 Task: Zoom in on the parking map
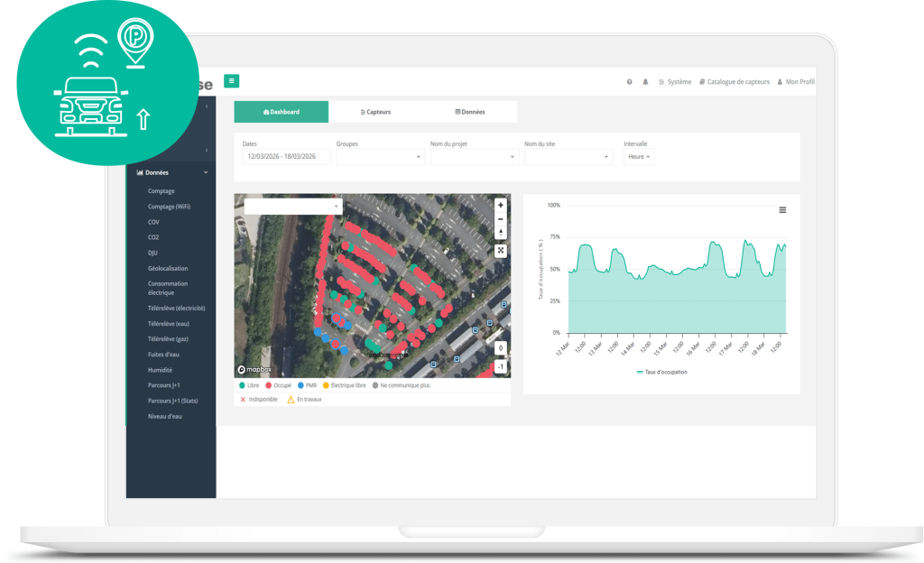(501, 205)
